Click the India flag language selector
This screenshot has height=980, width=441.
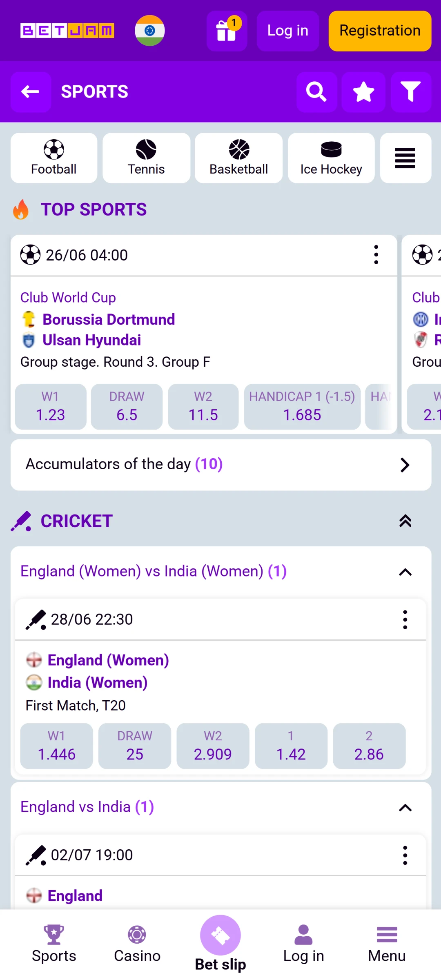150,31
